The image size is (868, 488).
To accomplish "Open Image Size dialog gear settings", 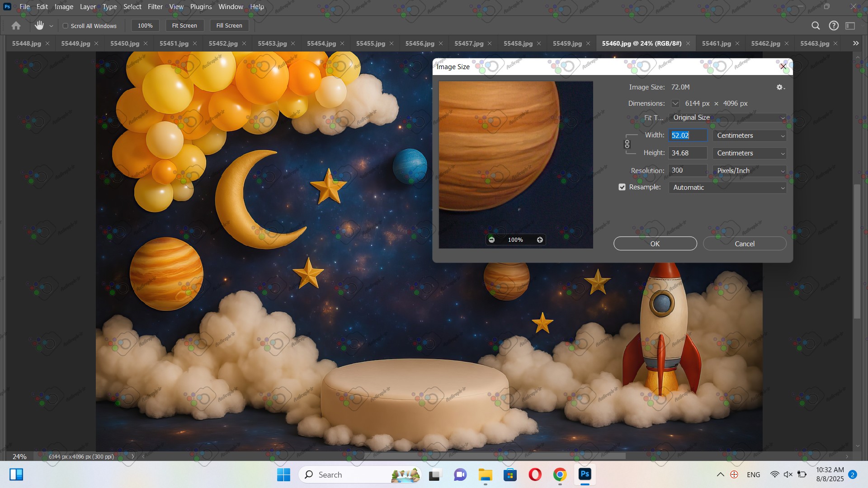I will coord(780,87).
